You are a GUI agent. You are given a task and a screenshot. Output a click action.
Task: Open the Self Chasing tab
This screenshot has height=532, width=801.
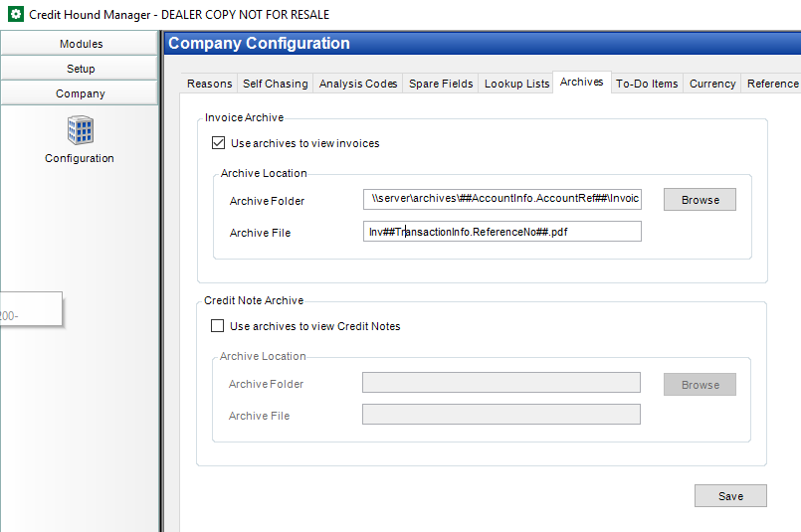(x=276, y=84)
